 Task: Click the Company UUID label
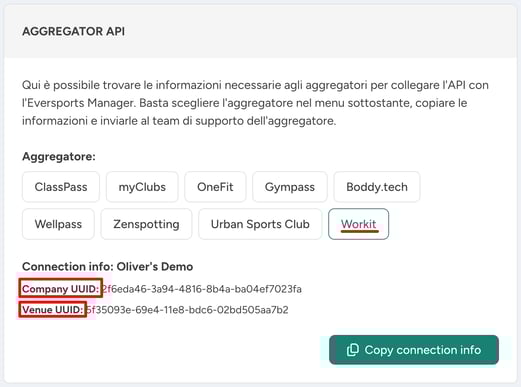pos(60,289)
